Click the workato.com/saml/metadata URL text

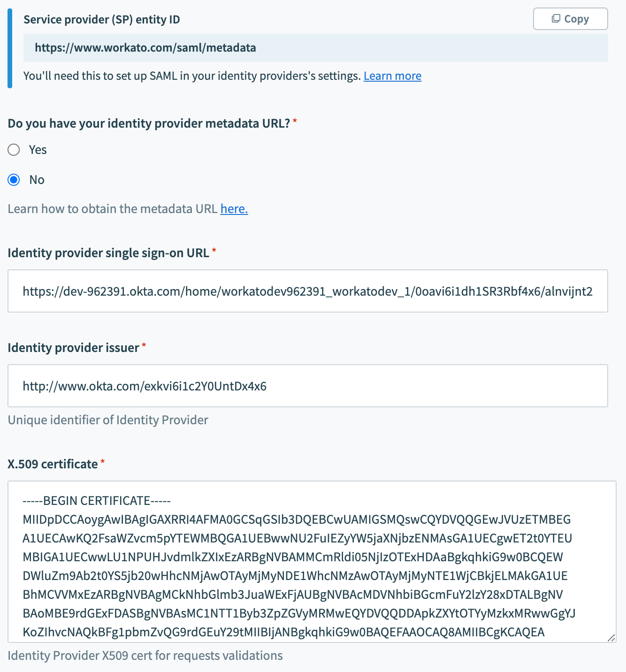145,48
